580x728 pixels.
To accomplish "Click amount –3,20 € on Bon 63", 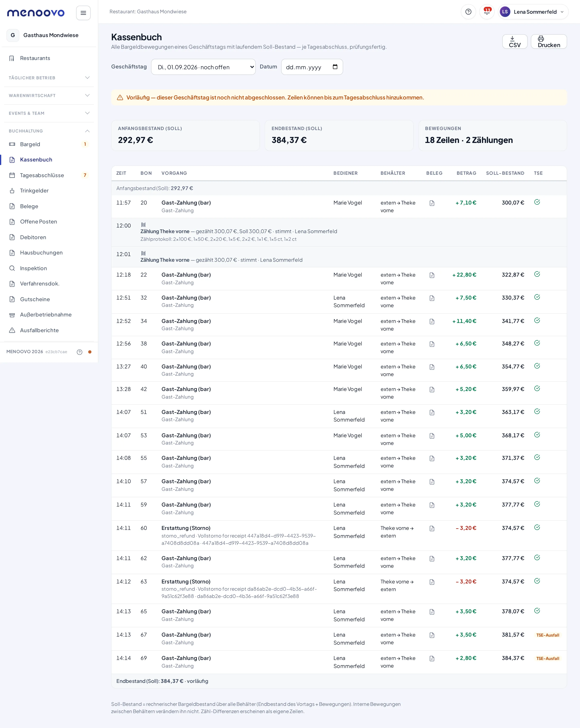I will [x=466, y=581].
